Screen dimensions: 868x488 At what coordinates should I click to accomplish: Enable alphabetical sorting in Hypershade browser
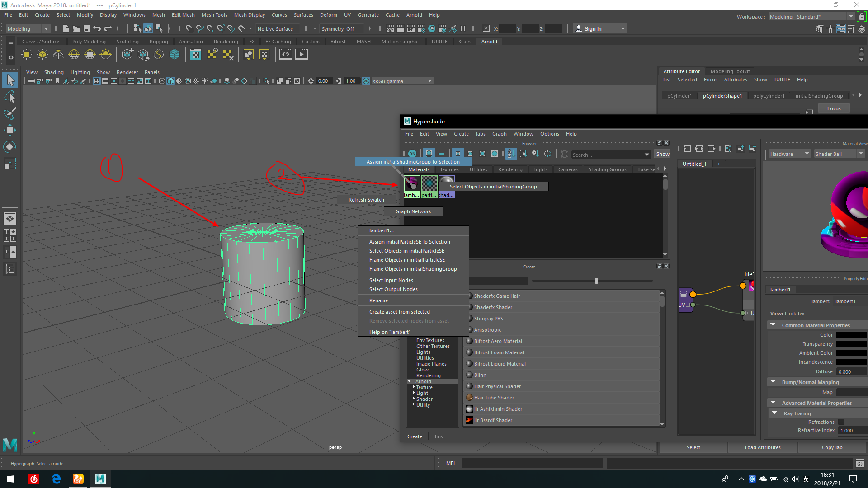pyautogui.click(x=511, y=154)
